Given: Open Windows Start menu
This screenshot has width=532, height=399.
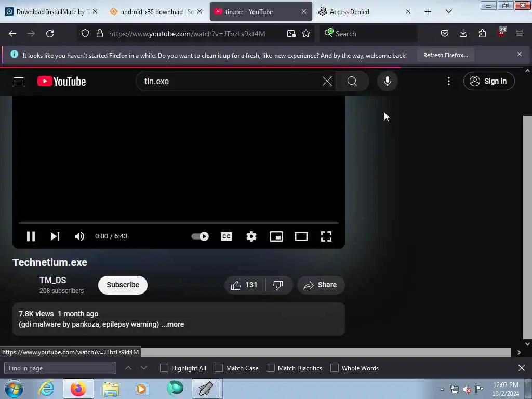Looking at the screenshot, I should click(x=14, y=389).
